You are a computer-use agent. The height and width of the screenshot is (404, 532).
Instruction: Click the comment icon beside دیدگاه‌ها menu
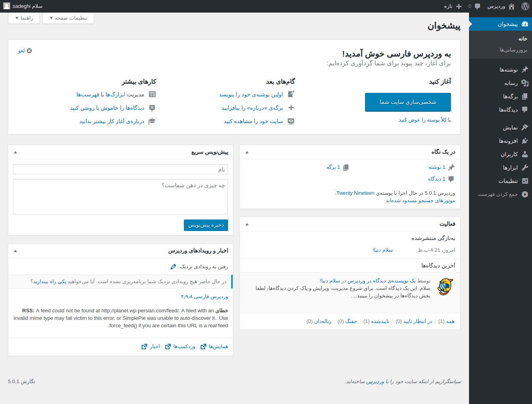pyautogui.click(x=525, y=110)
